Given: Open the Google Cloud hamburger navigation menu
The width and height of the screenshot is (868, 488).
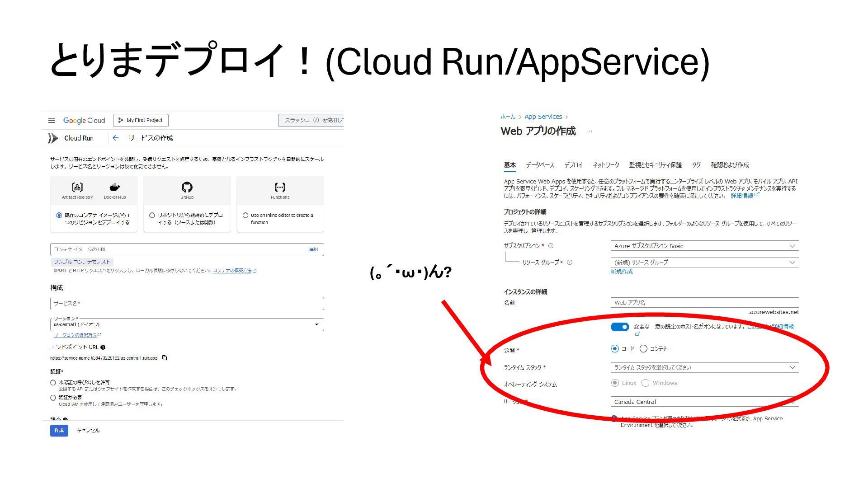Looking at the screenshot, I should [52, 121].
